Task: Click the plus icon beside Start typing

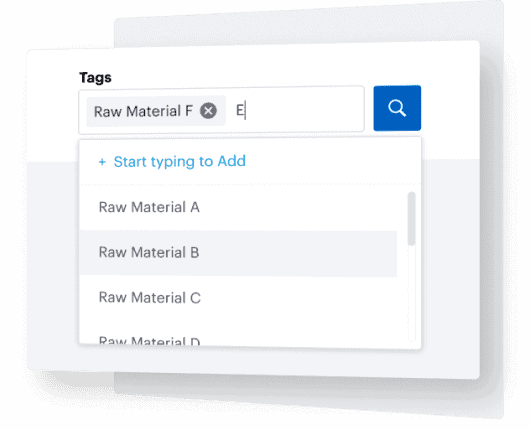Action: pos(102,162)
